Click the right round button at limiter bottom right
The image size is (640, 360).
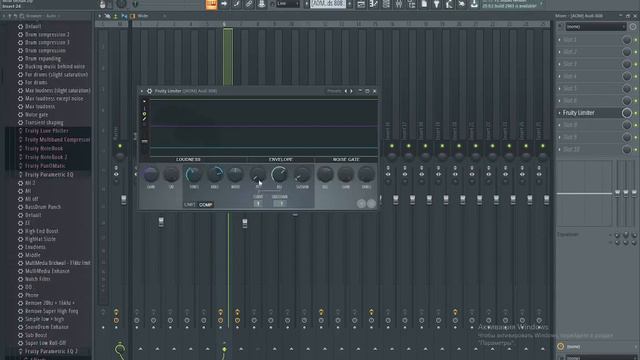click(371, 203)
